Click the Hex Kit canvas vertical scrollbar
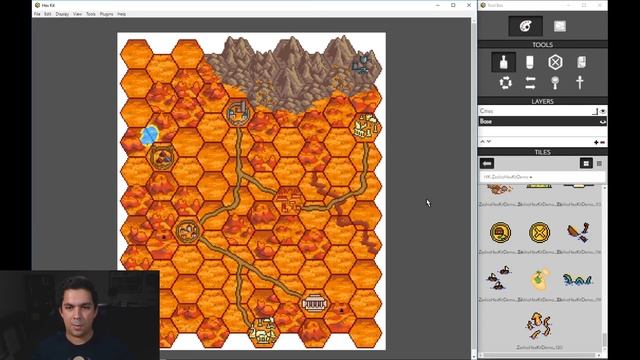The height and width of the screenshot is (360, 640). tap(474, 188)
